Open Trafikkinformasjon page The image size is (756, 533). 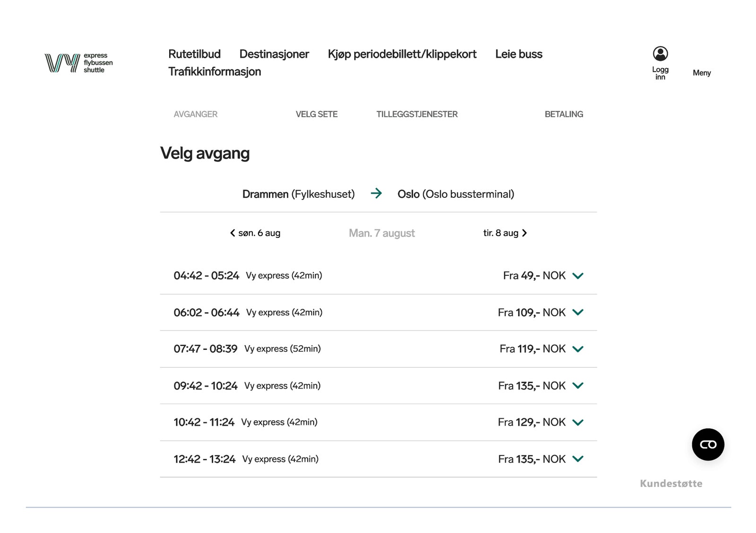(x=215, y=71)
